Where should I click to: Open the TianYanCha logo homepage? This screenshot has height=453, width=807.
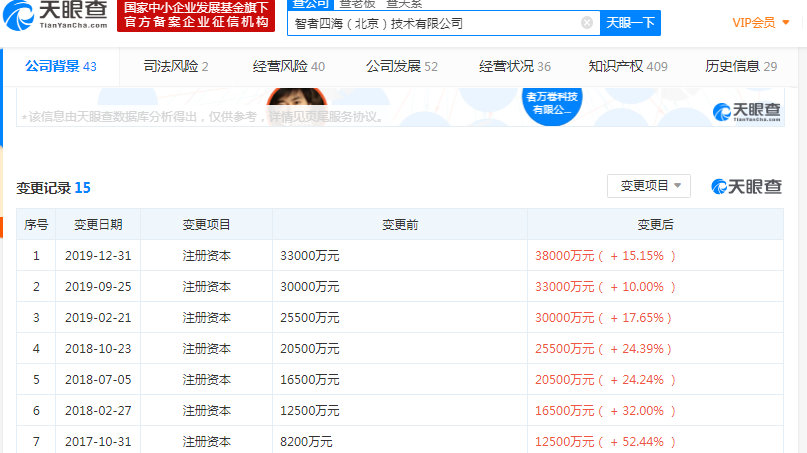[x=55, y=15]
